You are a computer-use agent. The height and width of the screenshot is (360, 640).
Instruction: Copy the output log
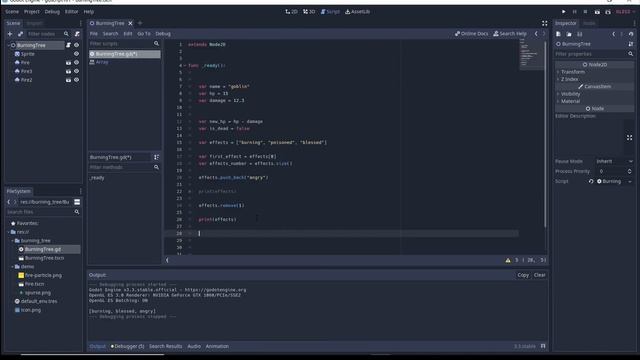click(x=523, y=275)
